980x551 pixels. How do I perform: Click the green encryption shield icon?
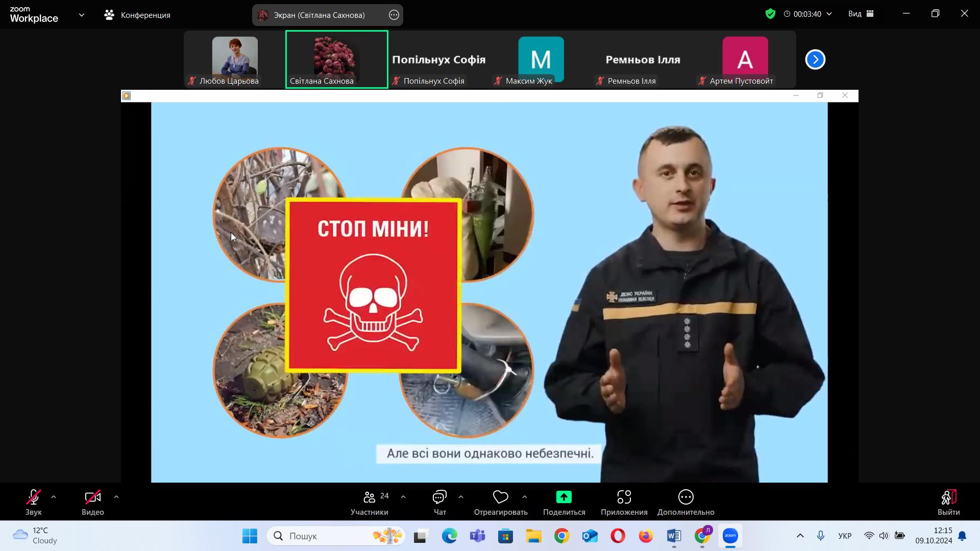pos(770,14)
